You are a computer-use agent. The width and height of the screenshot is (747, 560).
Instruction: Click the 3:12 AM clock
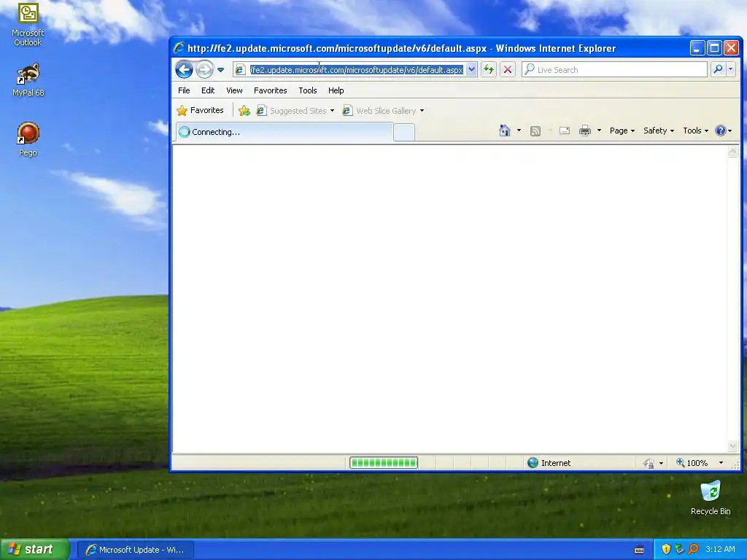pyautogui.click(x=720, y=549)
